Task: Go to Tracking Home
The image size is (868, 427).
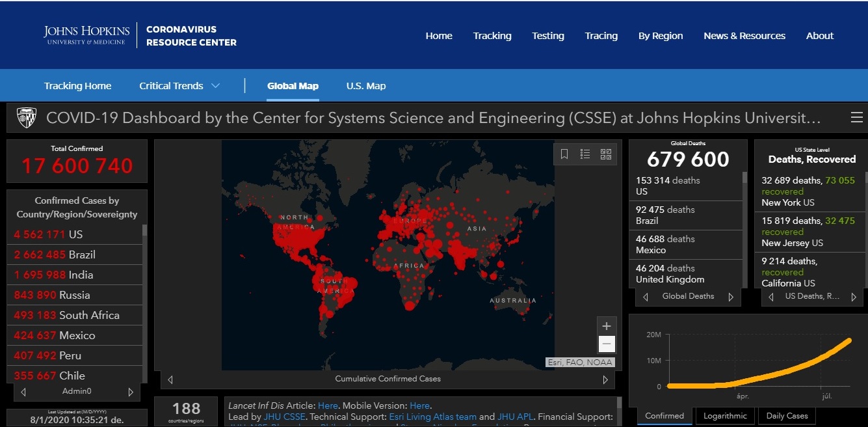Action: pos(77,86)
